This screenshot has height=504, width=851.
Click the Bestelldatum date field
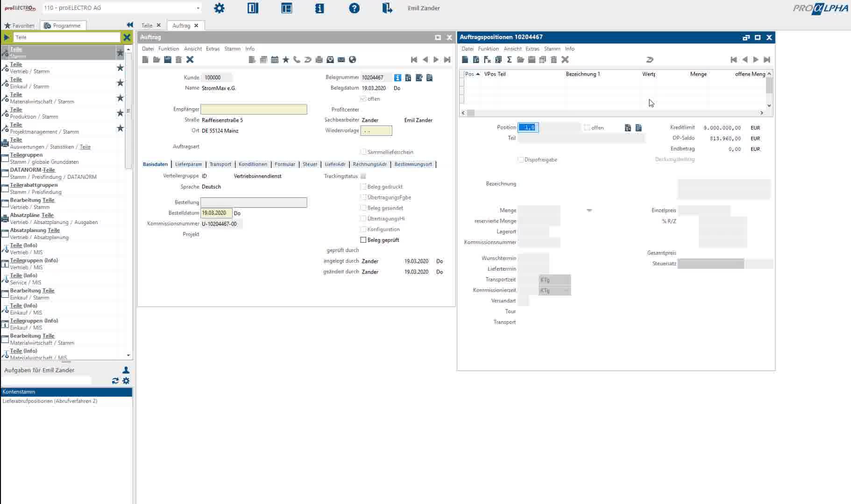(216, 213)
